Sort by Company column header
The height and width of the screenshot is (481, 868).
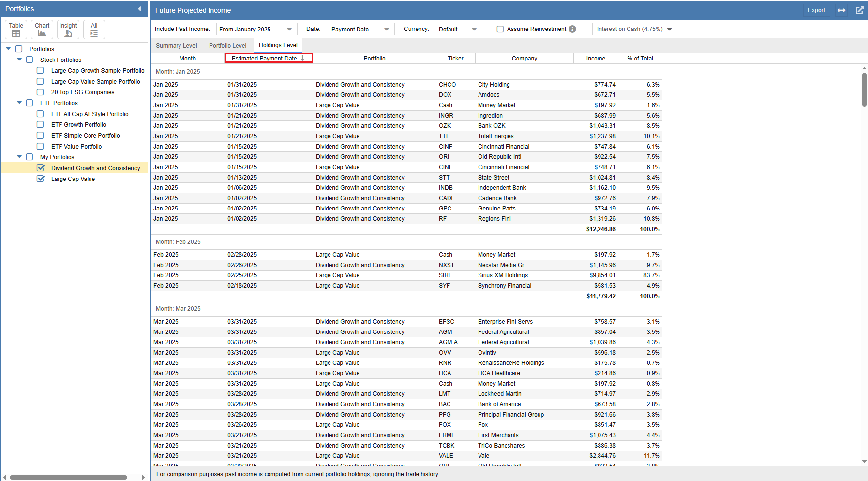pos(524,58)
